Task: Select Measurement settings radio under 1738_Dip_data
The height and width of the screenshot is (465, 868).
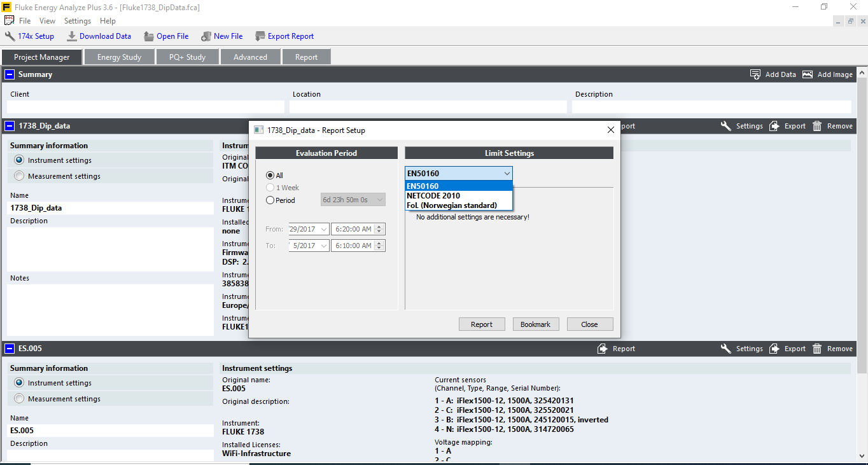Action: point(19,176)
